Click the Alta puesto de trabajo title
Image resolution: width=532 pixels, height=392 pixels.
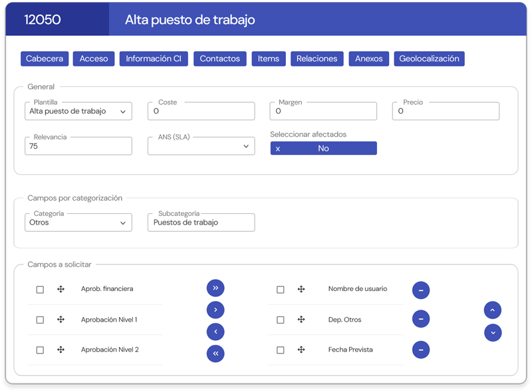point(190,20)
